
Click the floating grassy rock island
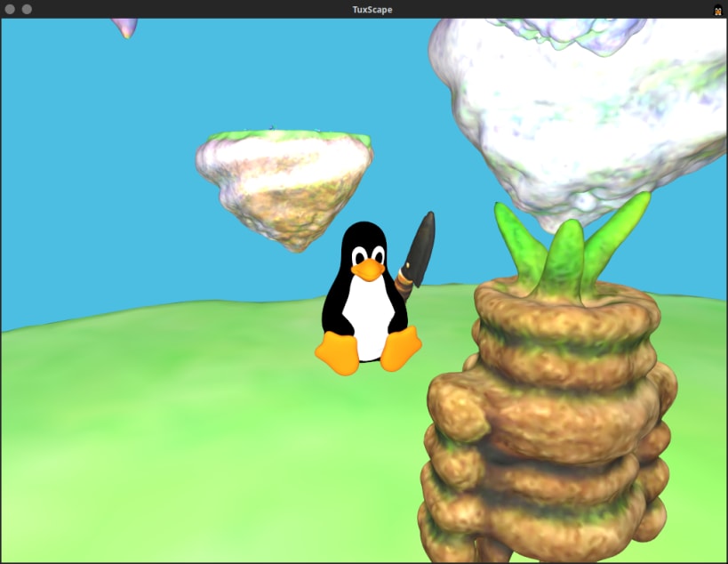[x=284, y=189]
